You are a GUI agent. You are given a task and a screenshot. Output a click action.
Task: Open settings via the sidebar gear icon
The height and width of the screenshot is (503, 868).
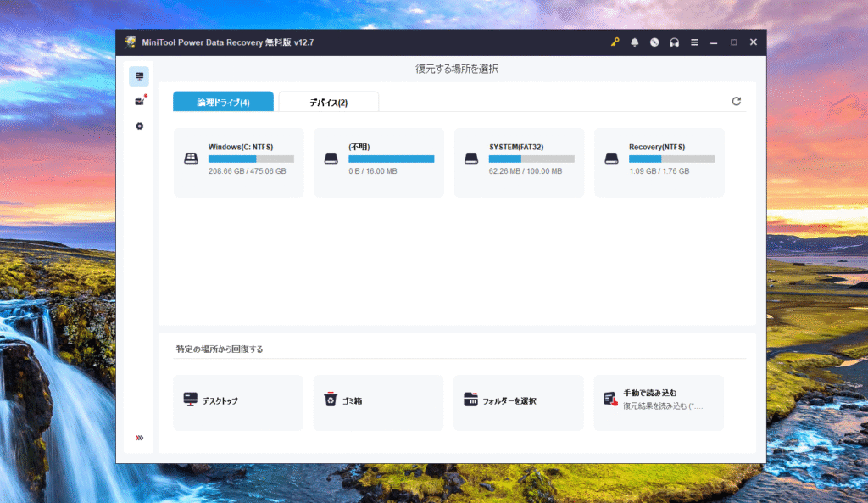pos(139,126)
